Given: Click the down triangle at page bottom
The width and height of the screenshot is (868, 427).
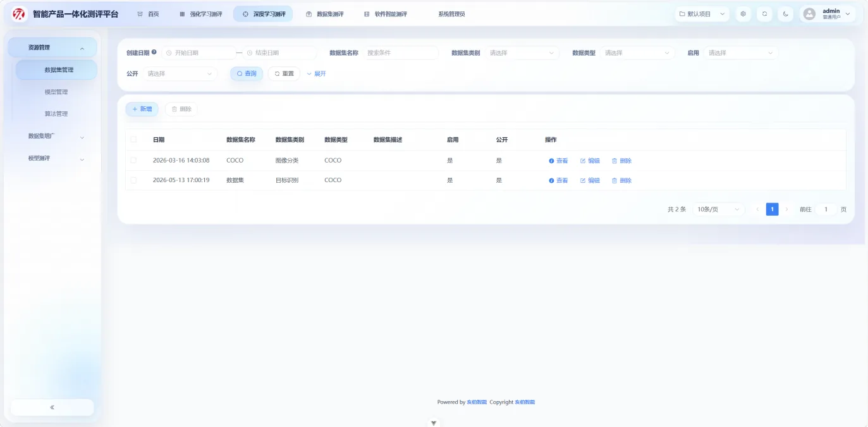Looking at the screenshot, I should click(x=434, y=423).
